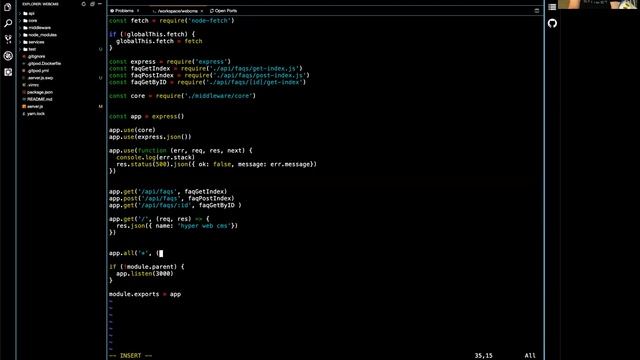The height and width of the screenshot is (360, 640).
Task: Open the .vimrc file
Action: coord(32,85)
